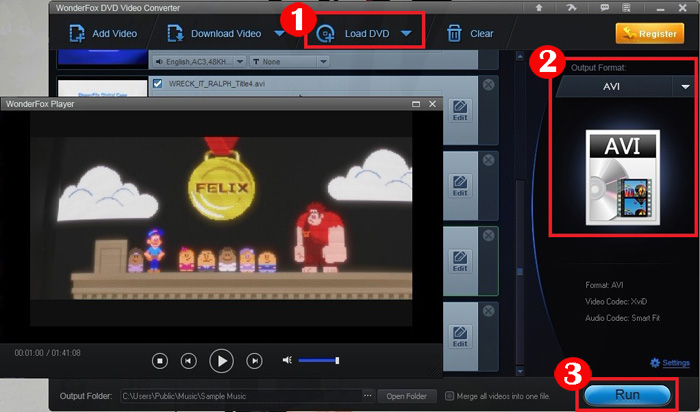The width and height of the screenshot is (700, 412).
Task: Open the feedback speech bubble icon
Action: (604, 8)
